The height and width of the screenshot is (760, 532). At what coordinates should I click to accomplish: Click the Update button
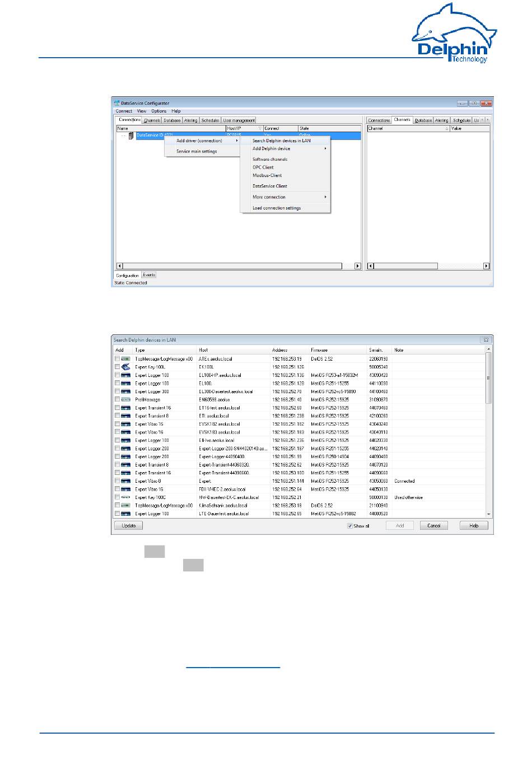[x=128, y=526]
